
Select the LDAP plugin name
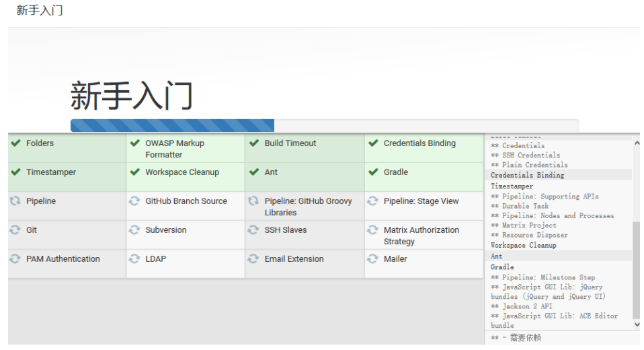coord(156,258)
